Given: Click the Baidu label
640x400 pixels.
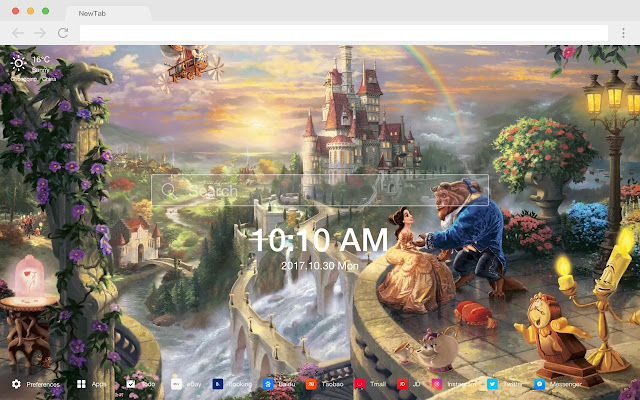Looking at the screenshot, I should point(287,384).
